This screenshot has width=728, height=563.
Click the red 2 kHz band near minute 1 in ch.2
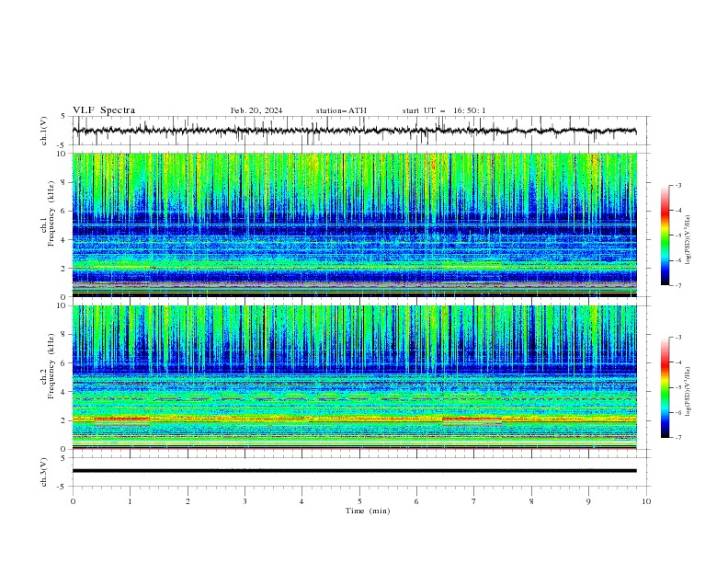(122, 419)
